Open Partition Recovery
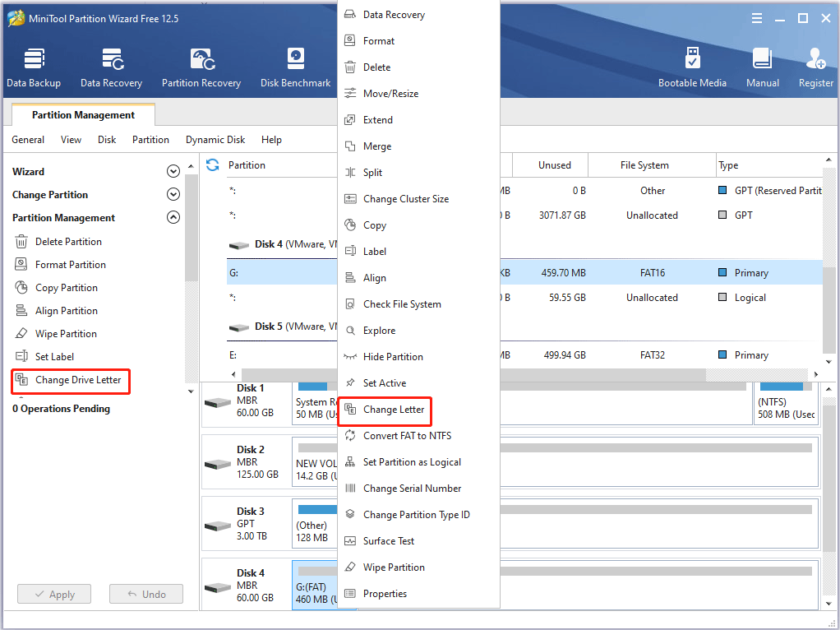This screenshot has width=840, height=630. point(201,66)
